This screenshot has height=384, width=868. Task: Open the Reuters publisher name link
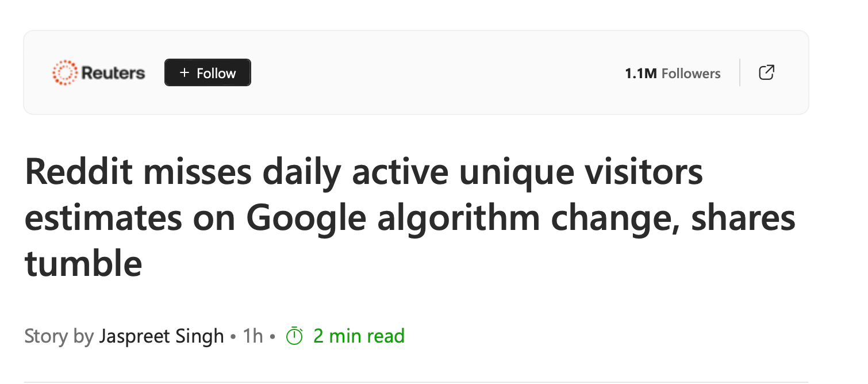(x=113, y=73)
